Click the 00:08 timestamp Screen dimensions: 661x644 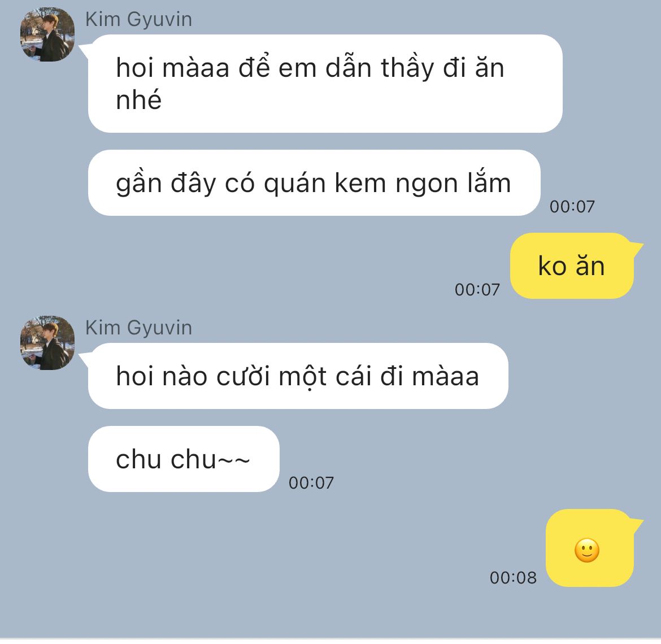pyautogui.click(x=513, y=578)
